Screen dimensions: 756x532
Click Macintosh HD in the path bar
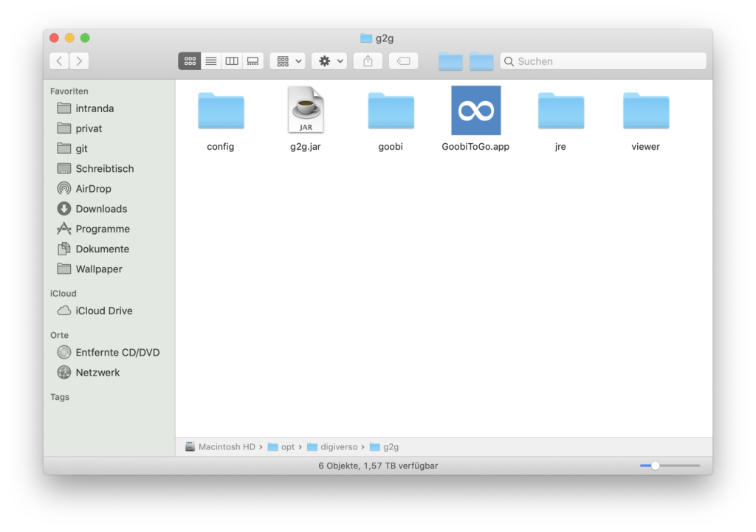point(220,446)
